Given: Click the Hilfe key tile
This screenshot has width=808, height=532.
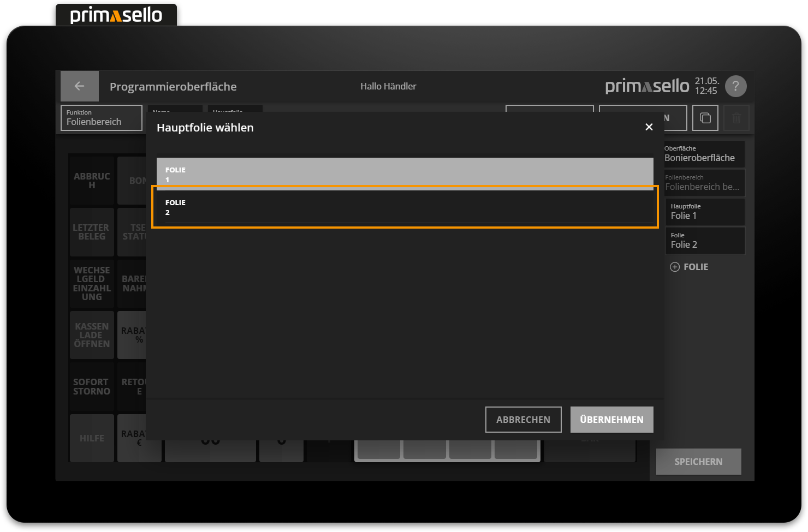Looking at the screenshot, I should 92,438.
